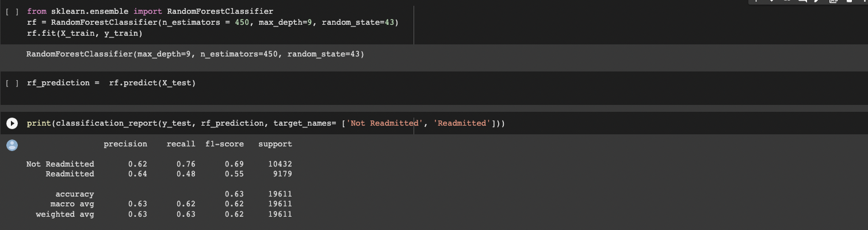Place cursor in print(classification_report...) code line

tap(266, 123)
